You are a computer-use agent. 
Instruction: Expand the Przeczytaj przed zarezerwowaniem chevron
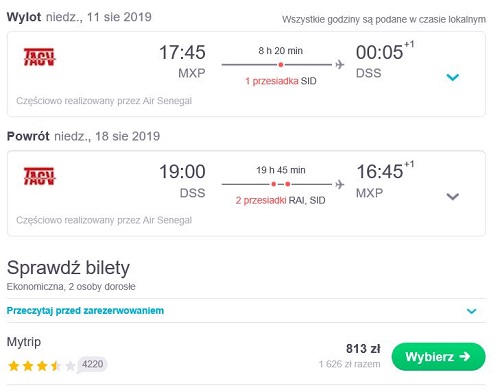[x=472, y=311]
